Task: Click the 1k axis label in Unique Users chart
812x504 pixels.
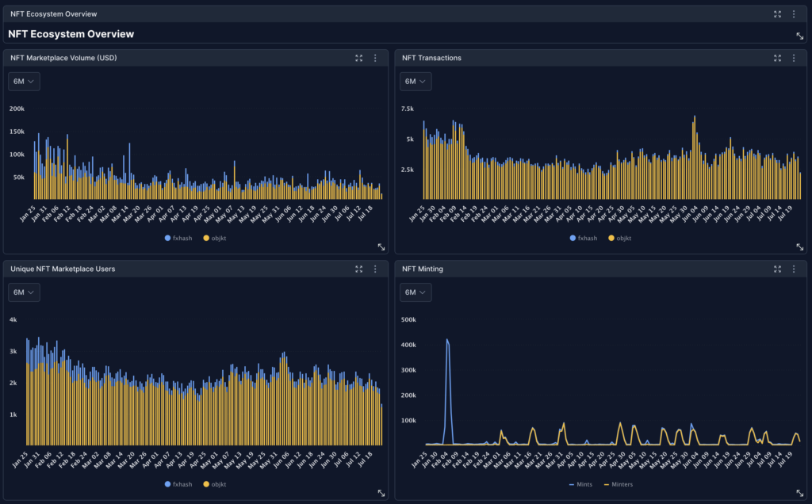Action: [x=13, y=414]
